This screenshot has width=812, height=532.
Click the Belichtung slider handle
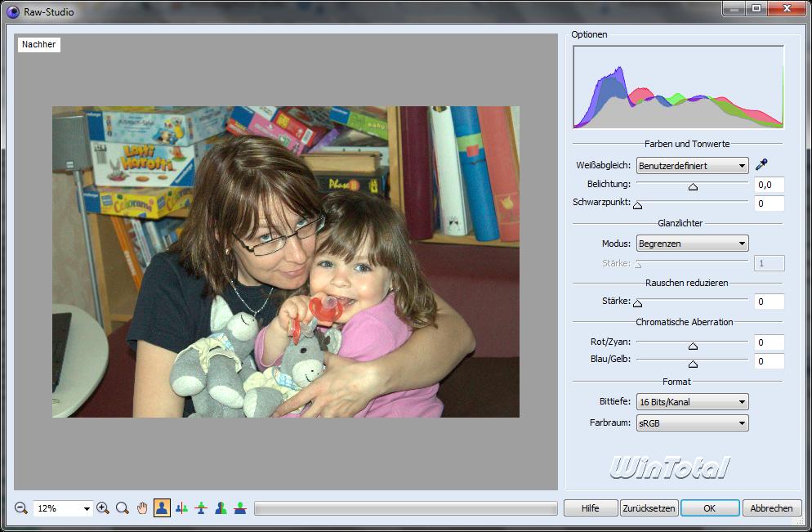(x=693, y=186)
